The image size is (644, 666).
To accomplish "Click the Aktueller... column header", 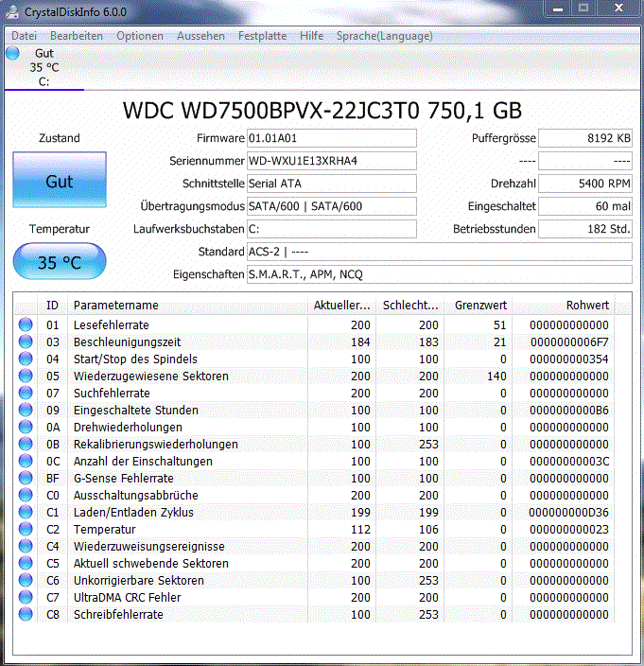I will coord(341,305).
